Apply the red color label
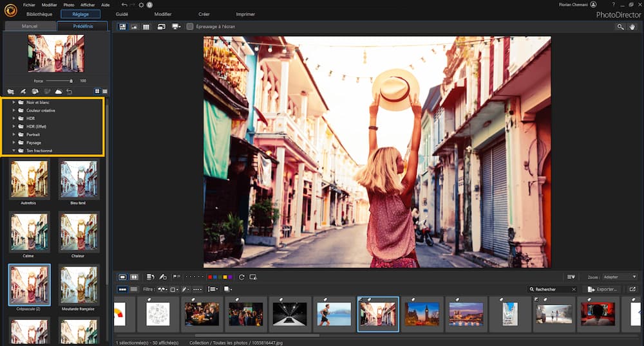The image size is (644, 346). 210,277
